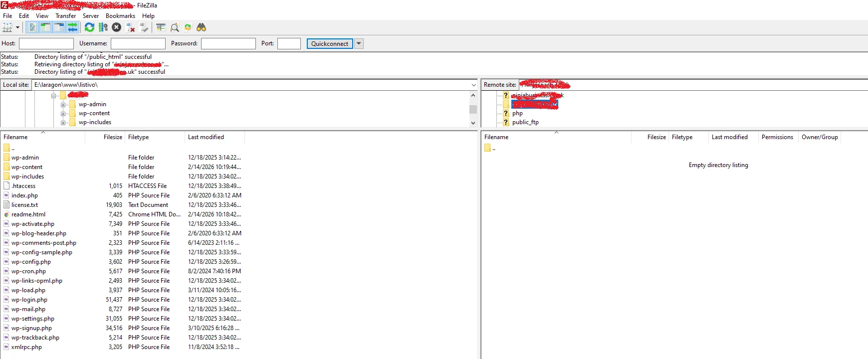Click the local tree scrollbar down arrow
Screen dimensions: 868x359
(473, 123)
